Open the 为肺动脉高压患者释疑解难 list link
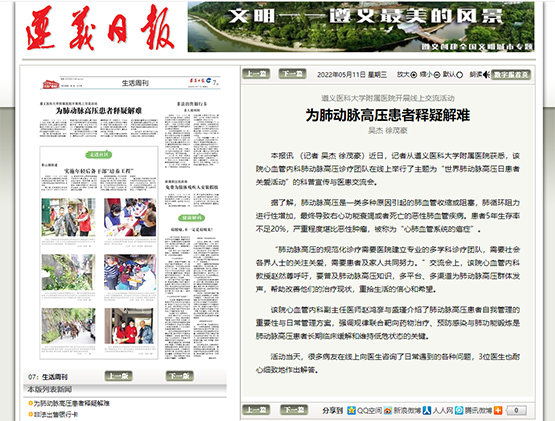This screenshot has height=421, width=555. pyautogui.click(x=71, y=403)
